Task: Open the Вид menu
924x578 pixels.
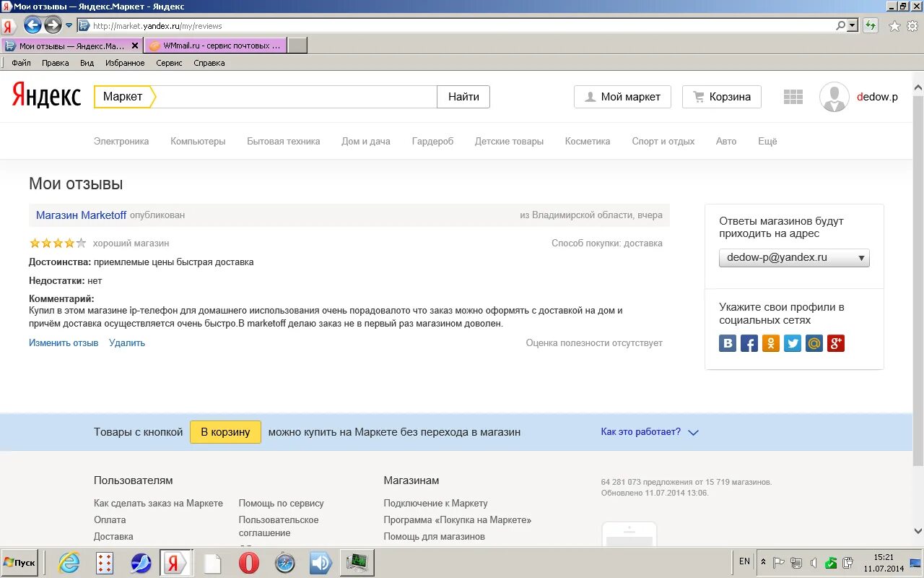Action: click(87, 63)
